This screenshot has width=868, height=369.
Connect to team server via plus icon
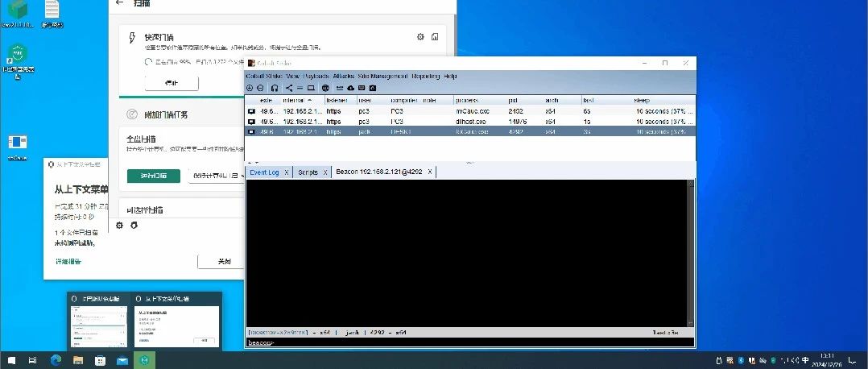[250, 88]
